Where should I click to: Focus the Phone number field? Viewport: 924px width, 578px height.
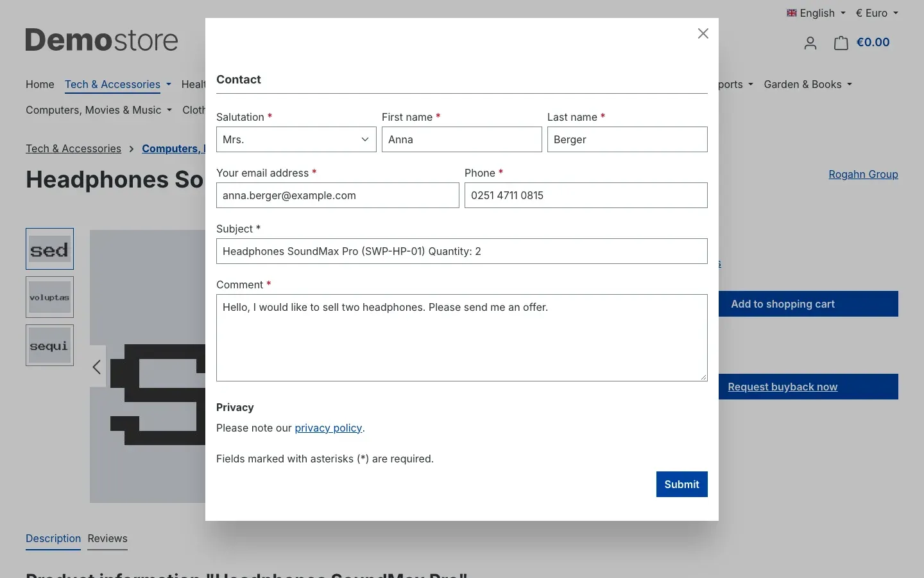586,195
